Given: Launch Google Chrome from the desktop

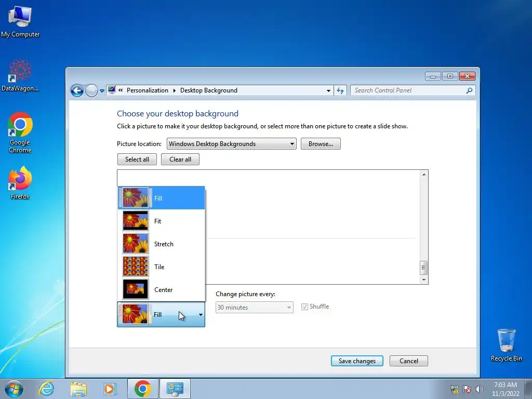Looking at the screenshot, I should [20, 132].
